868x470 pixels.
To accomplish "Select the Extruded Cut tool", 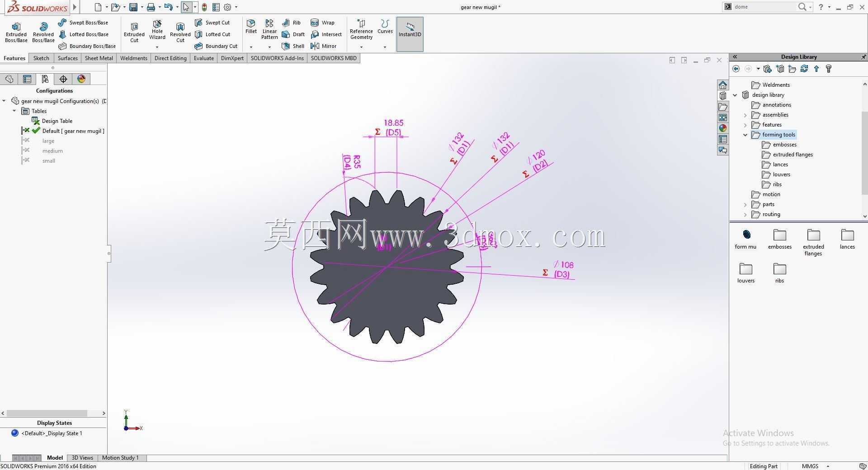I will pyautogui.click(x=134, y=33).
